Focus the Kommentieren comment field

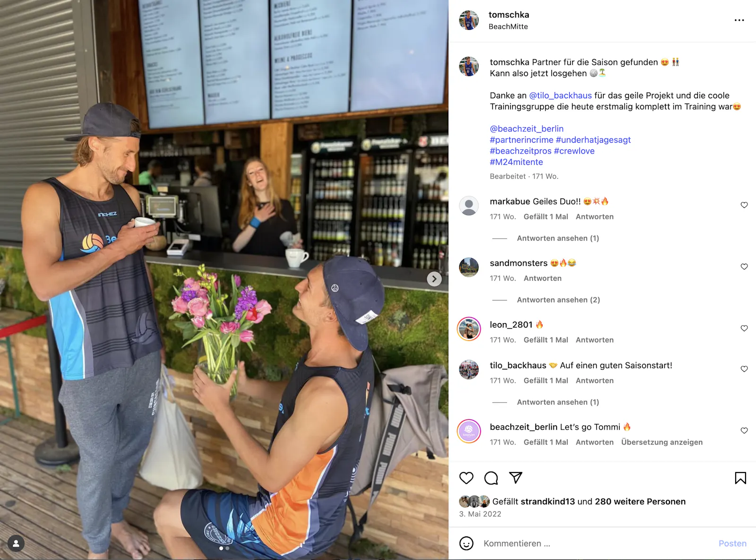tap(595, 543)
